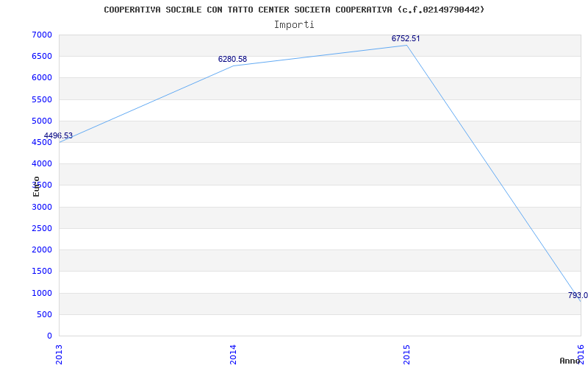The image size is (588, 368).
Task: Click the 2500 y-axis value
Action: coord(42,228)
